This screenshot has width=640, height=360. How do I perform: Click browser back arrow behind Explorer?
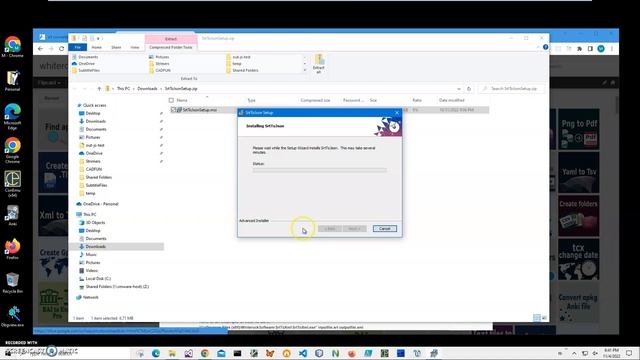[x=40, y=49]
